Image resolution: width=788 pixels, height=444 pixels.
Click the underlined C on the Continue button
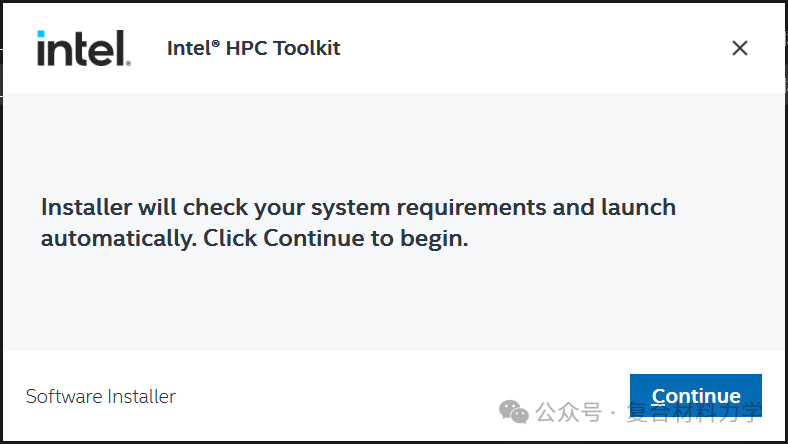(658, 396)
